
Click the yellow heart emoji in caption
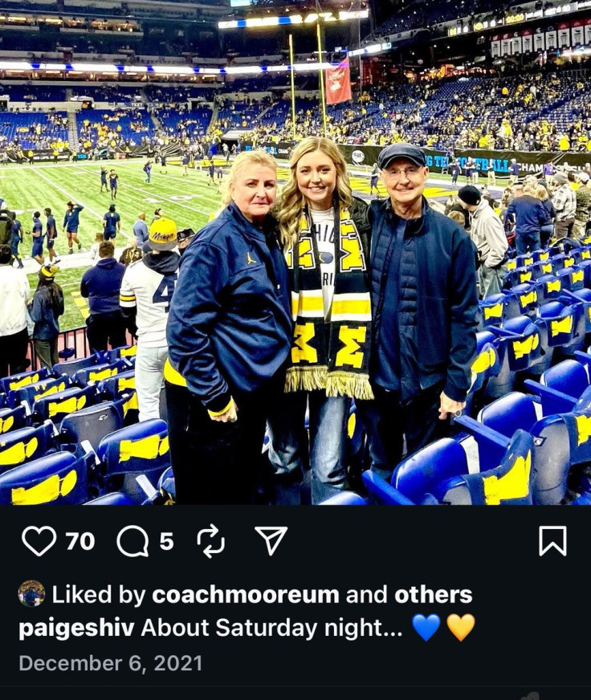tap(461, 627)
